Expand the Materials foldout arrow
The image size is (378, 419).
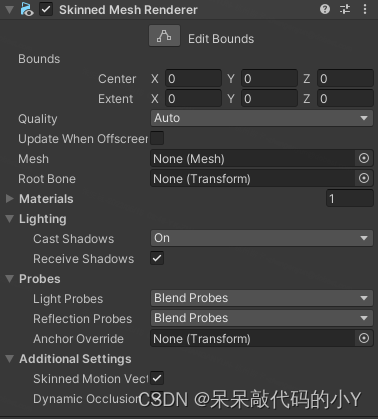(10, 199)
